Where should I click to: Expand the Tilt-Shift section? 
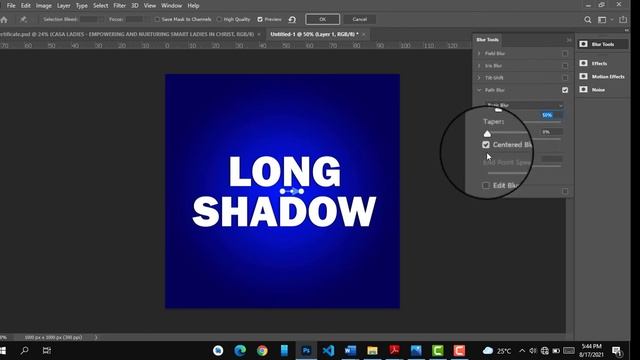pyautogui.click(x=479, y=78)
